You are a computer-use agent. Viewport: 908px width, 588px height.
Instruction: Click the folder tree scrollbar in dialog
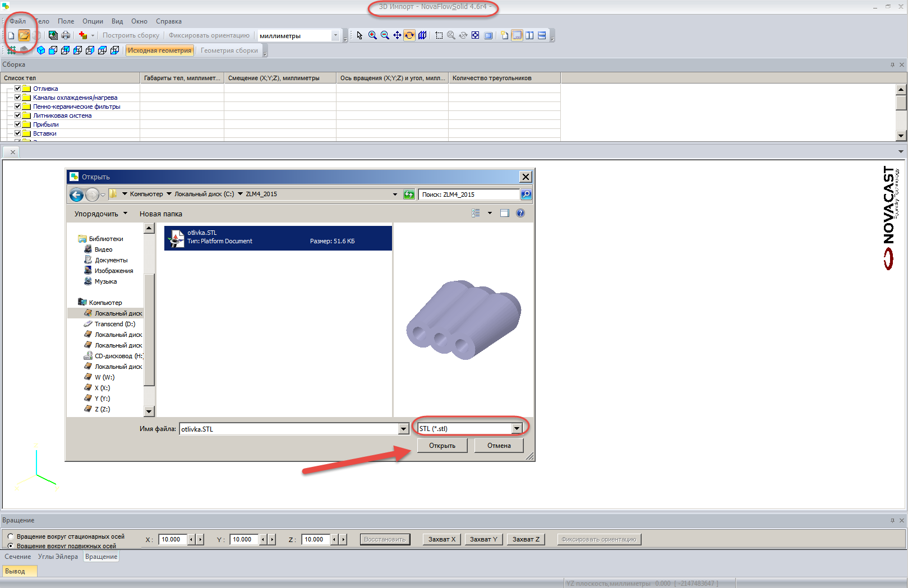tap(149, 320)
